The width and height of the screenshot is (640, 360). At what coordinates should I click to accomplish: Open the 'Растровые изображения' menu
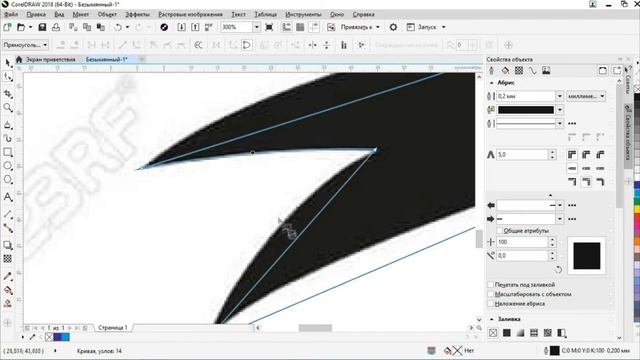(191, 14)
